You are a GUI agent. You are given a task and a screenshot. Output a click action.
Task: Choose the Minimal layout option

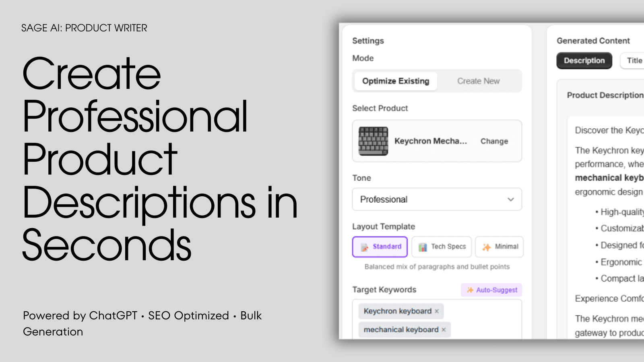tap(506, 247)
